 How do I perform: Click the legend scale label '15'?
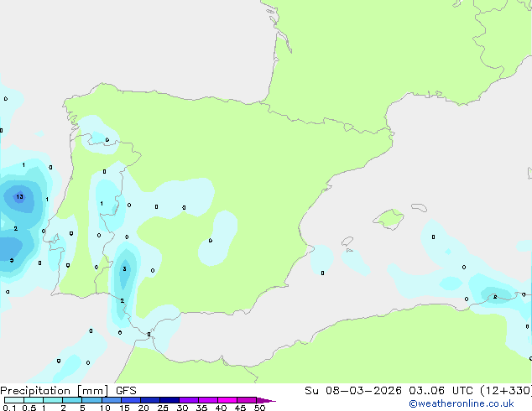(x=124, y=408)
